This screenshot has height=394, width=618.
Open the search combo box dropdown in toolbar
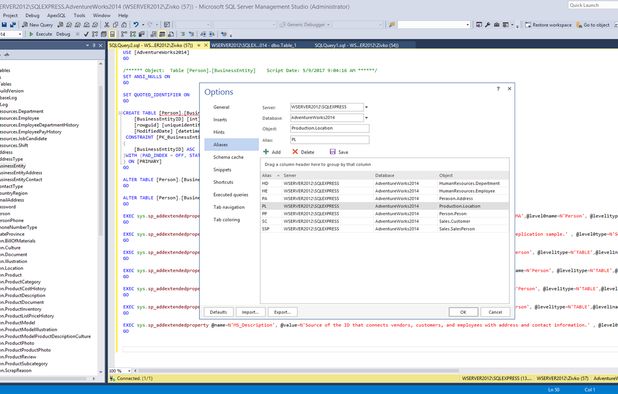(467, 25)
